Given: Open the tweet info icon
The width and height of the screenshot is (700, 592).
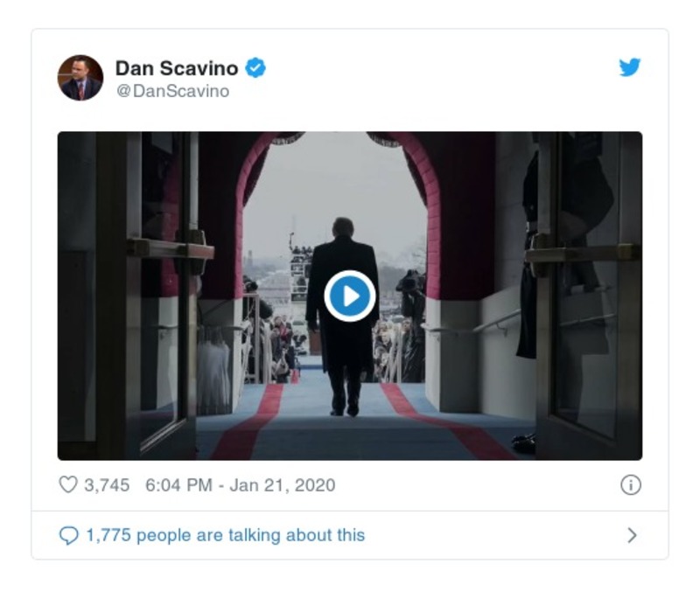Looking at the screenshot, I should pyautogui.click(x=630, y=485).
